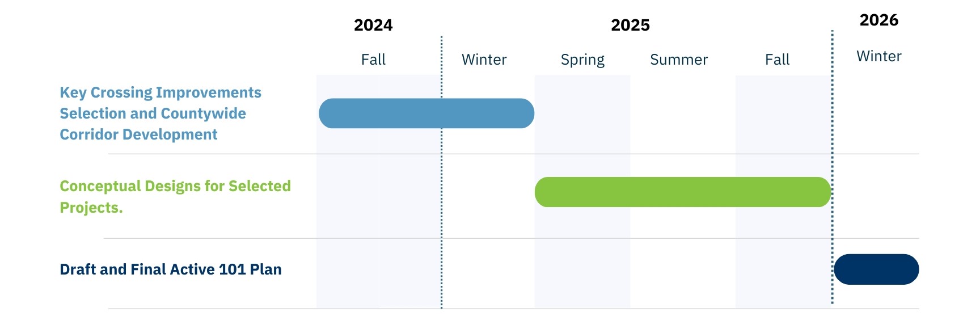The image size is (980, 325).
Task: Select the navy Active 101 Plan timeline bar
Action: (876, 269)
